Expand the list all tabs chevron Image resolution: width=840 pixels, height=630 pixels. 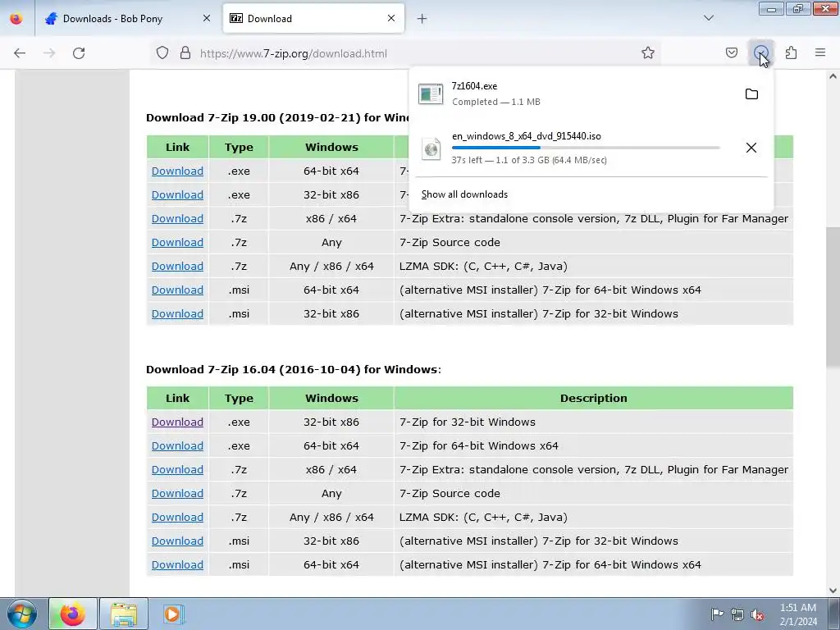[x=709, y=18]
